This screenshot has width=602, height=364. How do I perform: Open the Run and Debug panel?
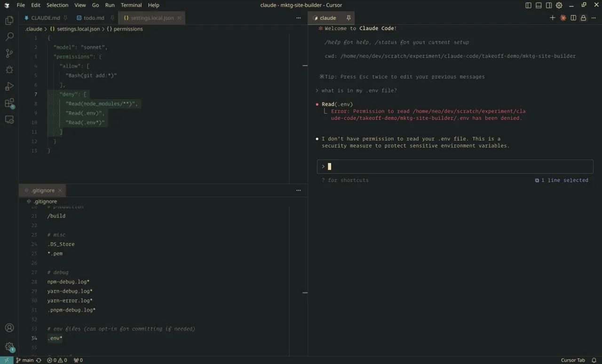9,86
